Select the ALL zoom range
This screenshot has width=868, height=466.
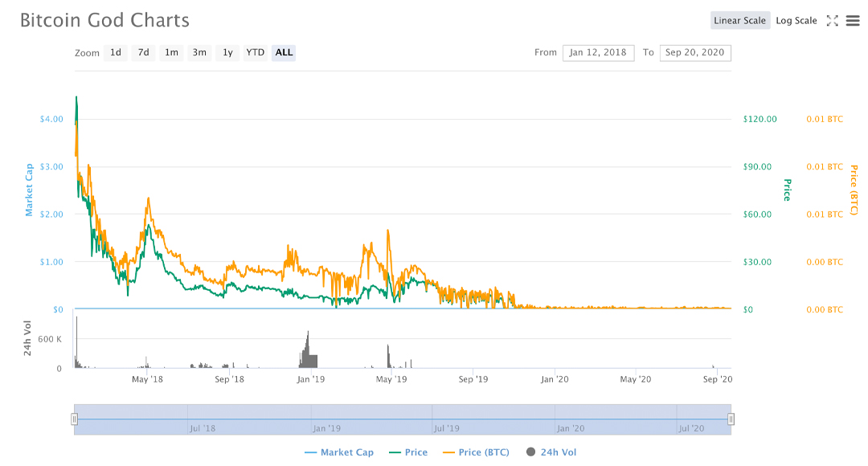284,52
